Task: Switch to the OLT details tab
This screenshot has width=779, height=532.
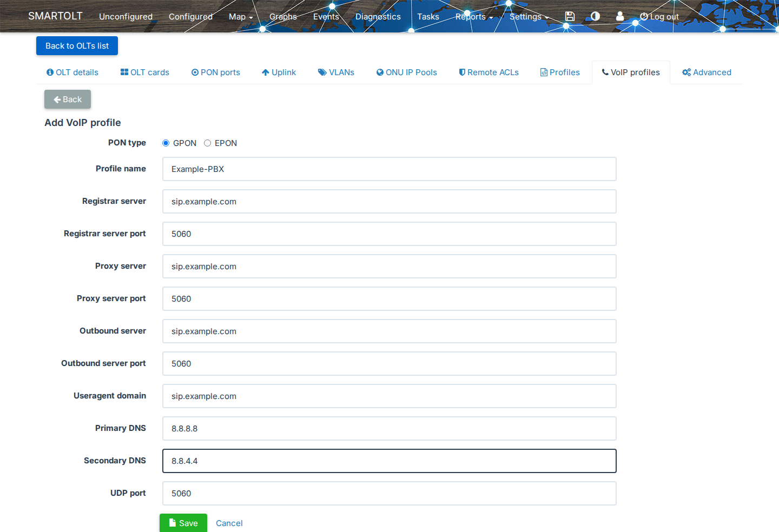Action: coord(72,72)
